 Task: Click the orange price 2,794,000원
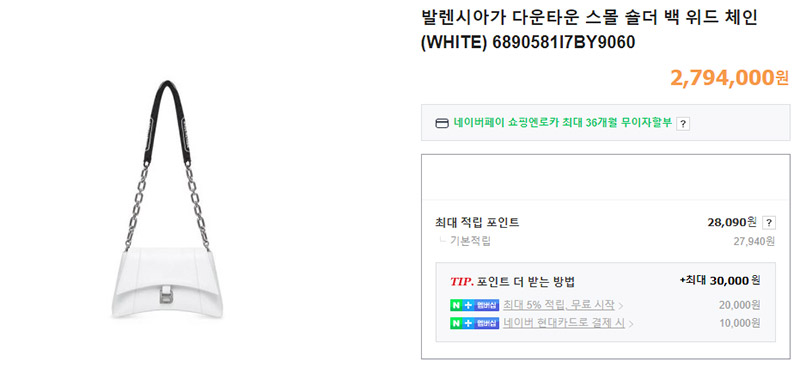729,78
